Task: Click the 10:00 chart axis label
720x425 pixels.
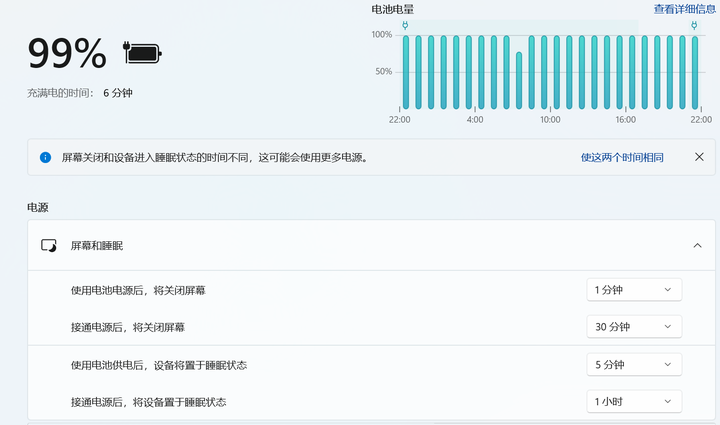Action: 550,120
